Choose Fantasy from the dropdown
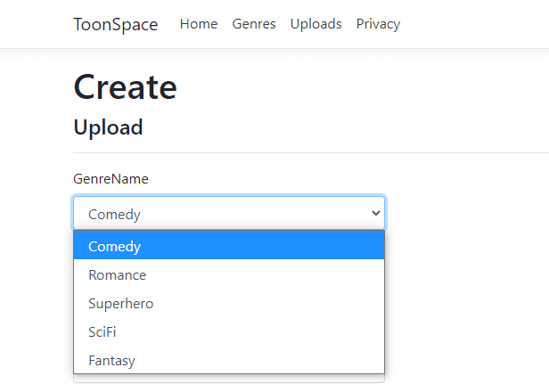The image size is (549, 392). click(x=229, y=360)
